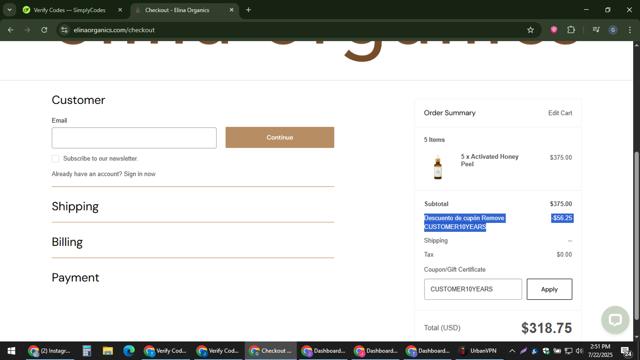
Task: Click the coupon code input field
Action: point(473,289)
